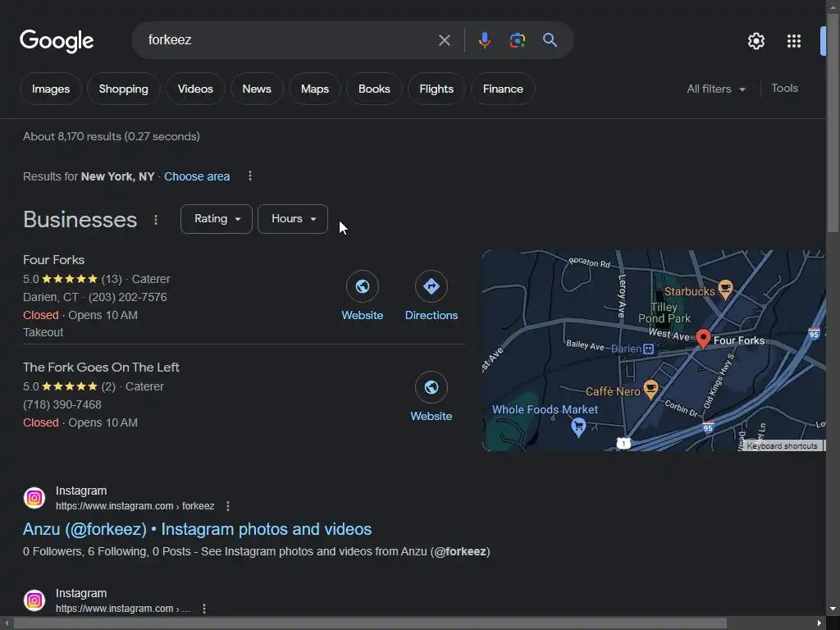Click the horizontal scrollbar right arrow

pos(819,623)
